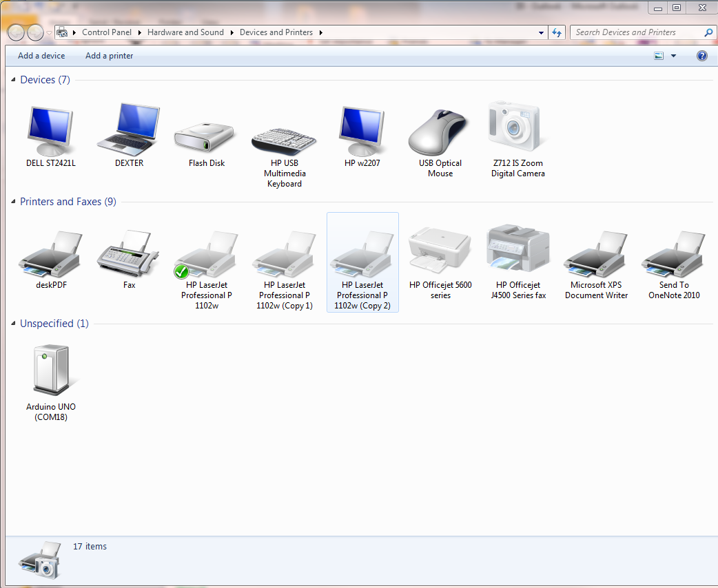718x588 pixels.
Task: Expand the arrow after Control Panel breadcrumb
Action: [140, 32]
